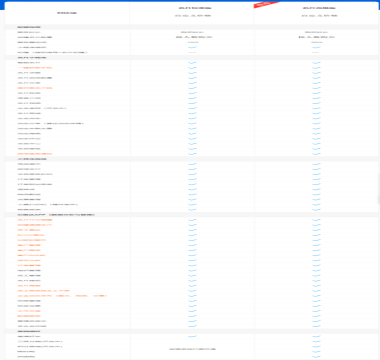The image size is (380, 360).
Task: Click the longest orange feature link with multiple parts
Action: tap(62, 296)
